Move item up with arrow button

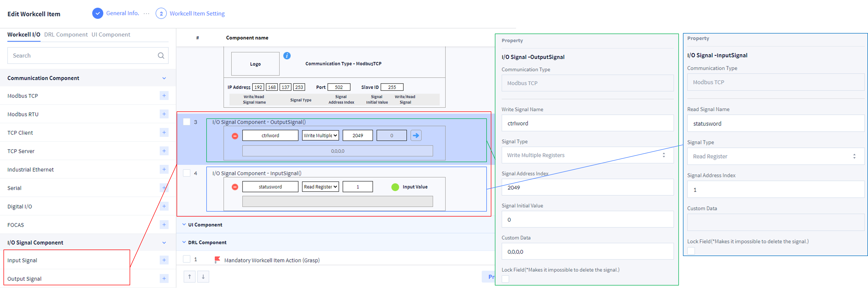click(x=189, y=277)
